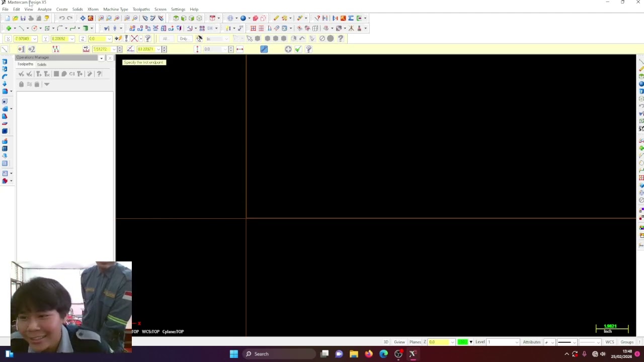Click Edit endpoint 1 icon
The image size is (644, 362).
(21, 49)
